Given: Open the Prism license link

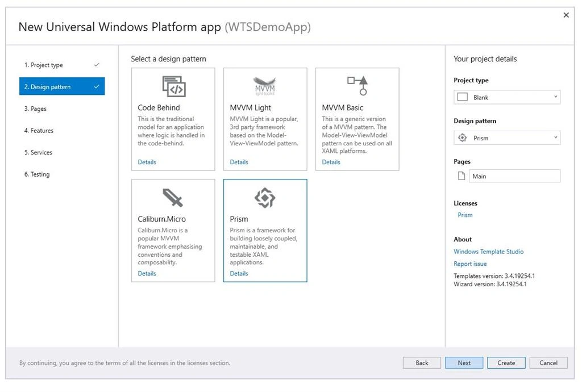Looking at the screenshot, I should (x=465, y=215).
